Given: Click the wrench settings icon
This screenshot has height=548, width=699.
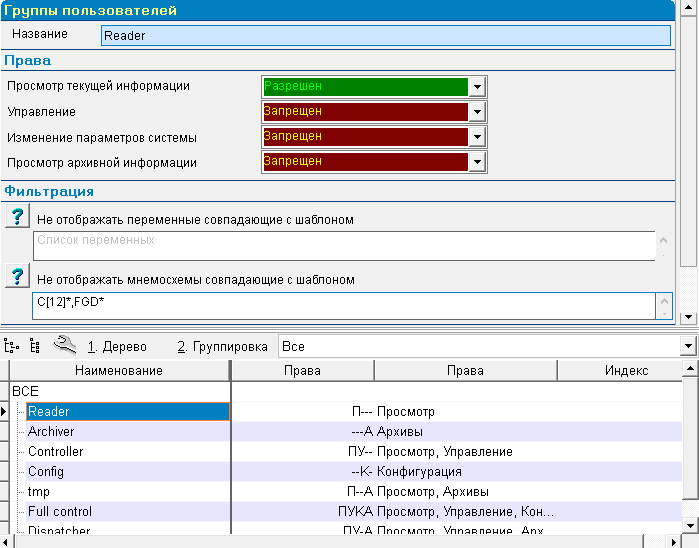Looking at the screenshot, I should 63,346.
